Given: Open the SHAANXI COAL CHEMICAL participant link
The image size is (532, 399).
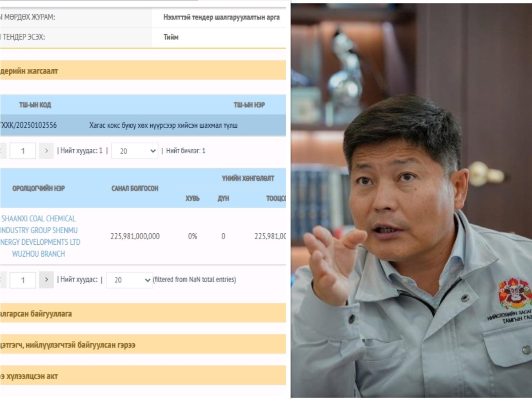Looking at the screenshot, I should pos(40,236).
